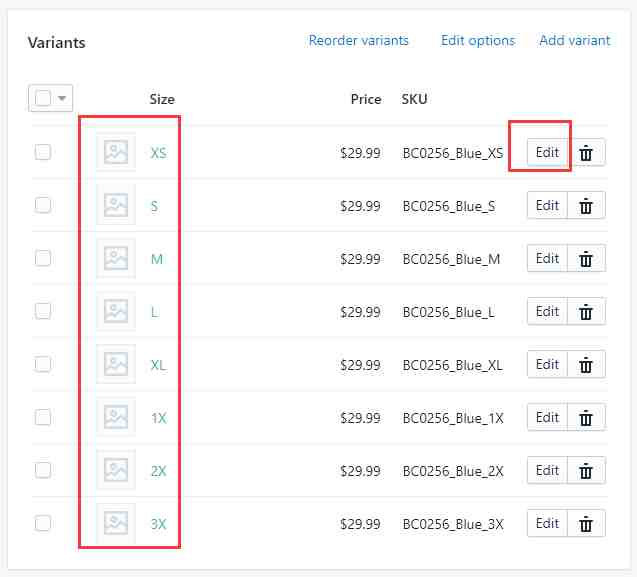Delete the 3X size variant
The width and height of the screenshot is (637, 577).
pos(586,523)
